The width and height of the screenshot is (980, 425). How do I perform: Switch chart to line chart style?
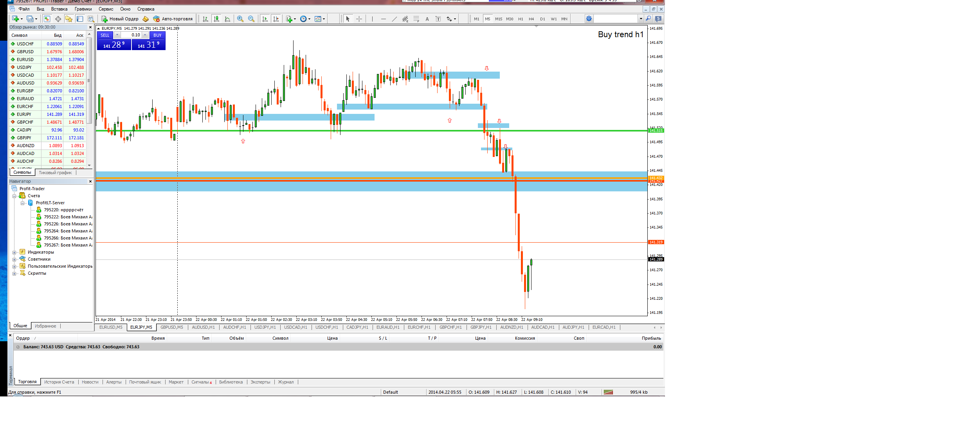pos(227,19)
